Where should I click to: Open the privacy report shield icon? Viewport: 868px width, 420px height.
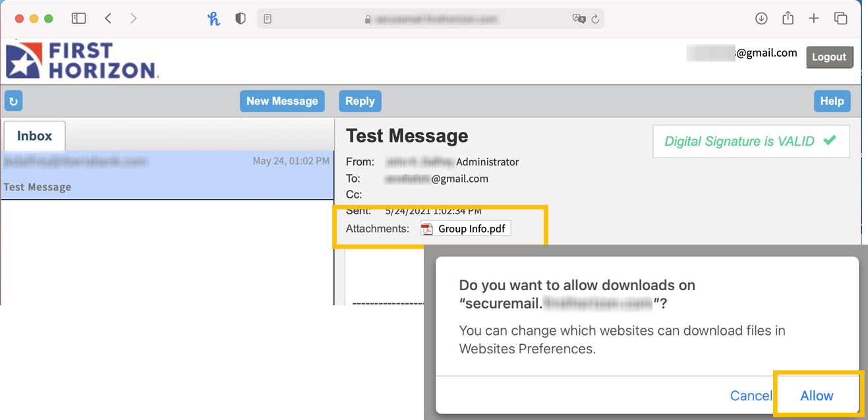241,19
